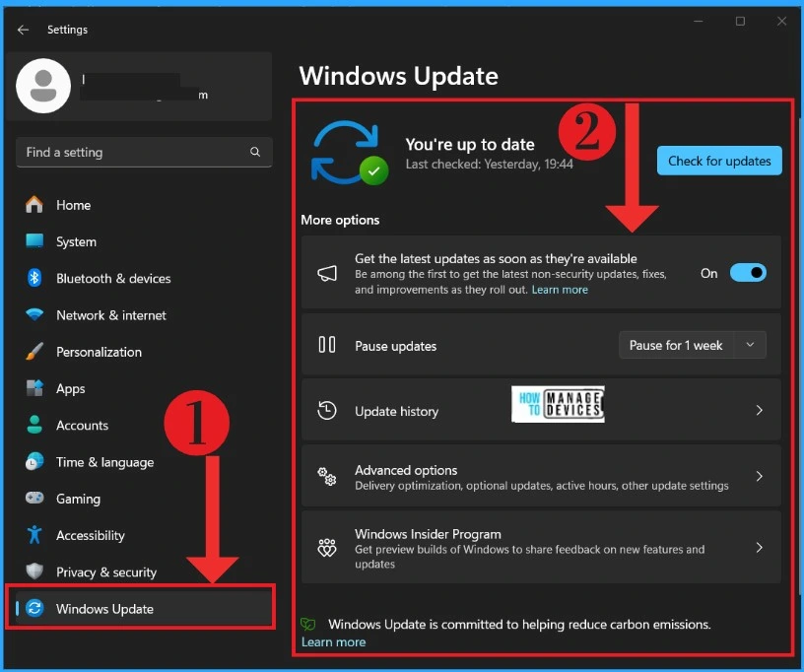The image size is (804, 672).
Task: Open Personalization settings
Action: pos(144,352)
